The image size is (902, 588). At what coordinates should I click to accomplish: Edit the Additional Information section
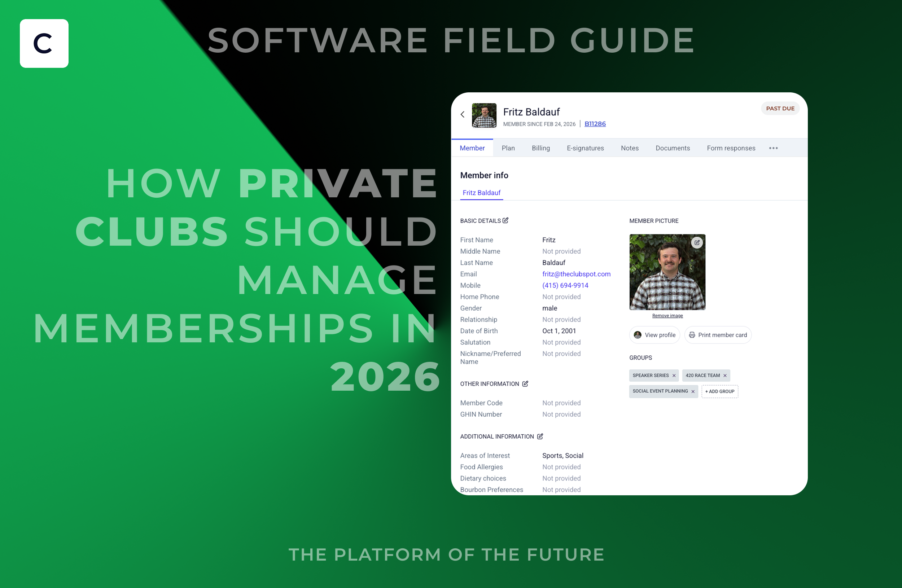click(540, 436)
